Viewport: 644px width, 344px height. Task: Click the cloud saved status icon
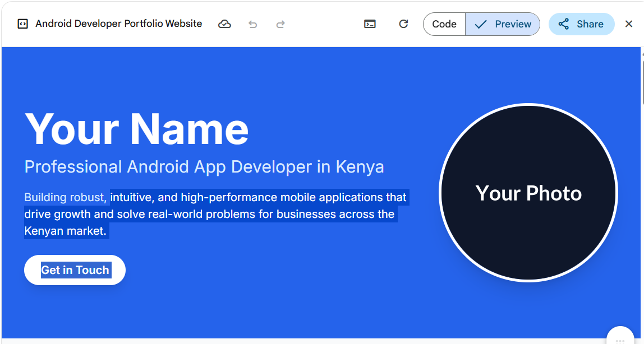pos(224,24)
